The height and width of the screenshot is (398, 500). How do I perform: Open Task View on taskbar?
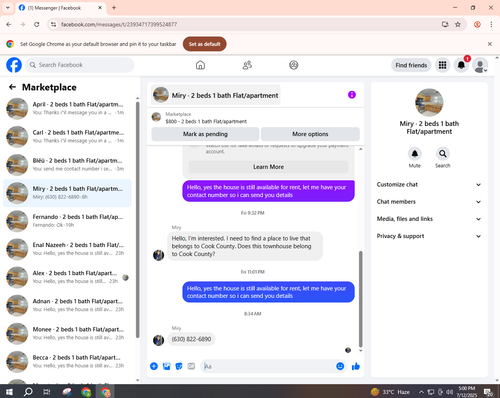click(x=47, y=392)
